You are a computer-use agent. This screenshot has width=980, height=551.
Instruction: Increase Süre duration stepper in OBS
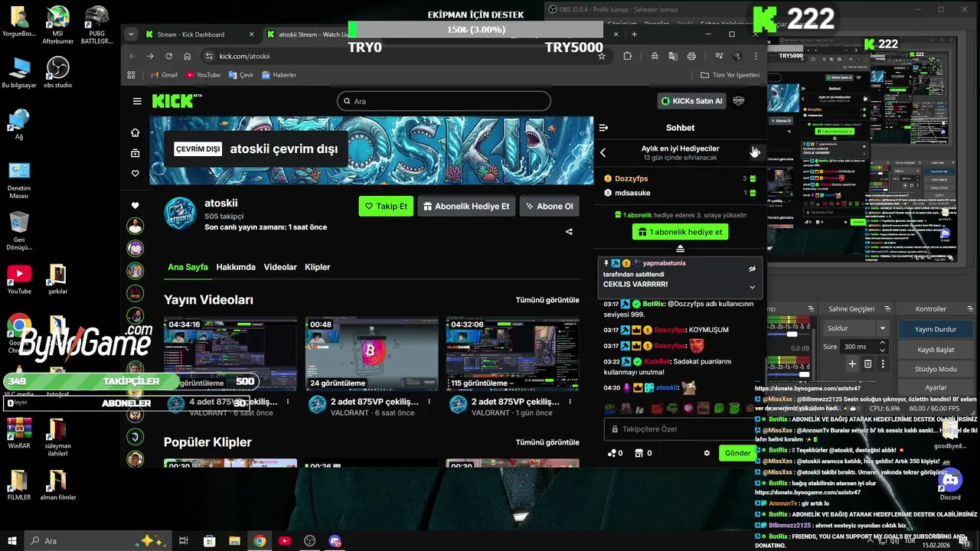[x=881, y=344]
